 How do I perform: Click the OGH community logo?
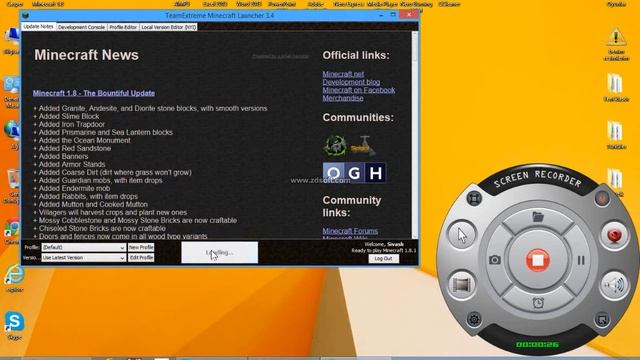pos(354,173)
